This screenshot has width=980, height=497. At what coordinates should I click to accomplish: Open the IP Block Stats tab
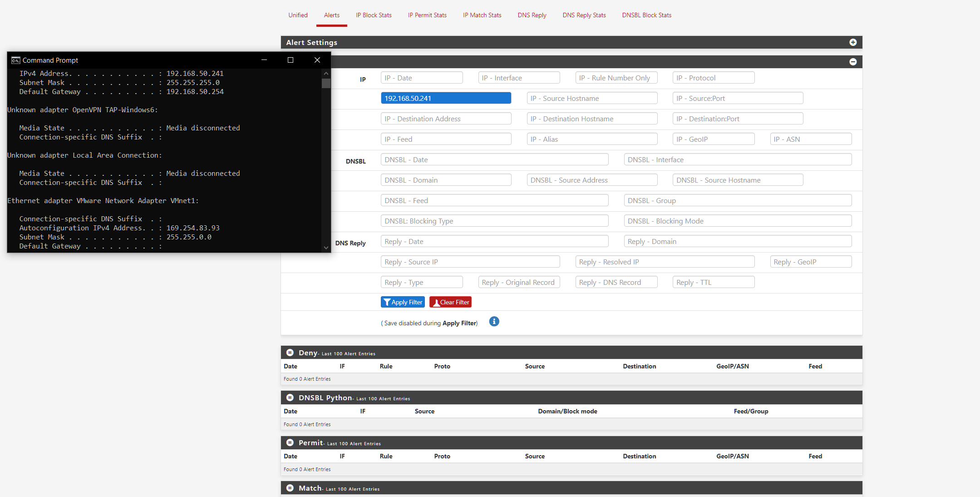point(374,15)
